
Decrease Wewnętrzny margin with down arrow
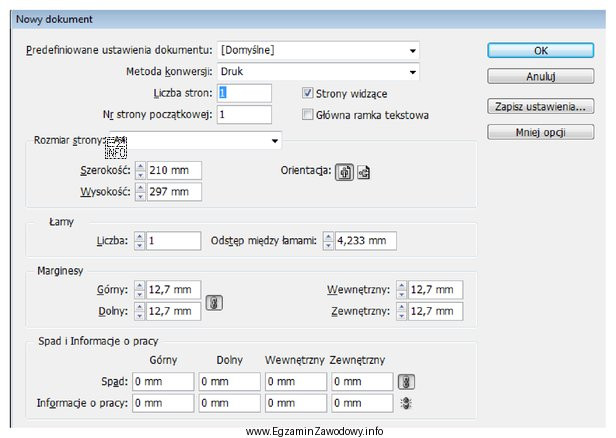tap(402, 294)
